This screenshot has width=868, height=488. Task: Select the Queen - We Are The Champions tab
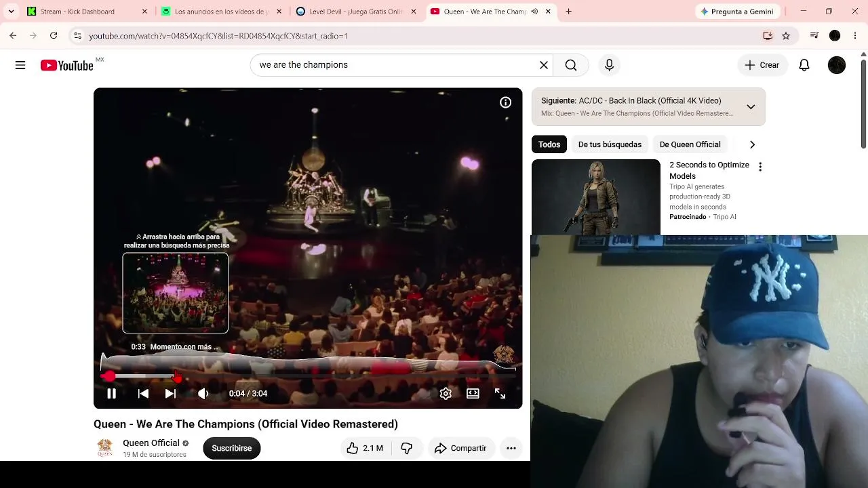click(492, 12)
